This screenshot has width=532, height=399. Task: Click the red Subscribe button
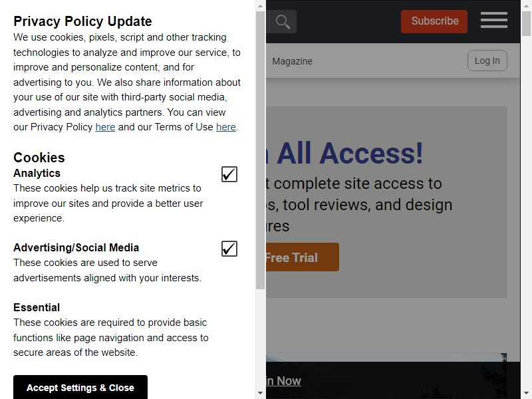pos(434,21)
